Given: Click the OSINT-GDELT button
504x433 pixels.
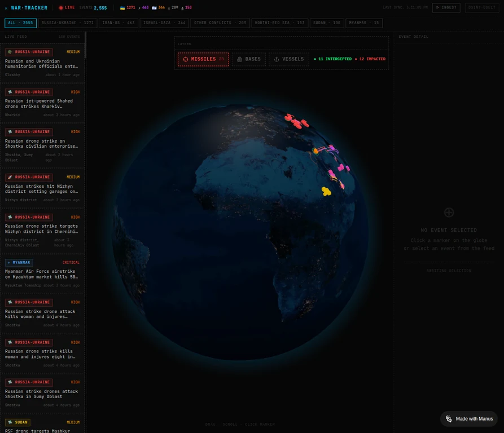Looking at the screenshot, I should tap(482, 7).
